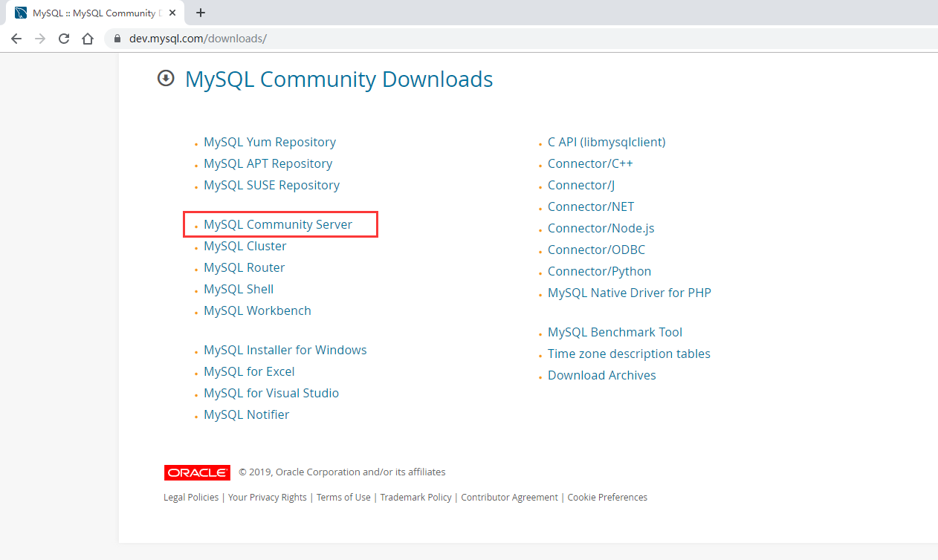
Task: Open MySQL Benchmark Tool link
Action: pos(615,332)
